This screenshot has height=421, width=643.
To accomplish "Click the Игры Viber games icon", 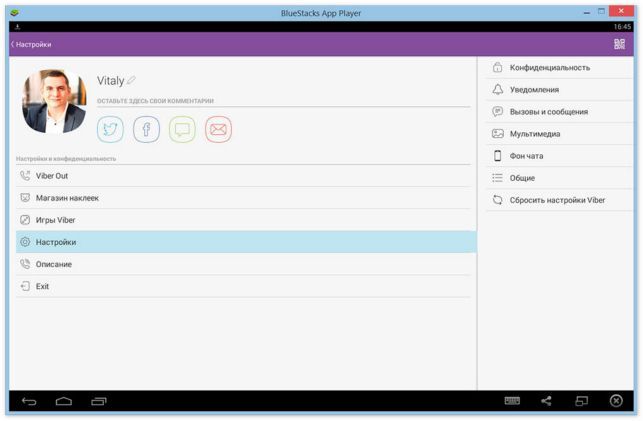I will tap(25, 220).
